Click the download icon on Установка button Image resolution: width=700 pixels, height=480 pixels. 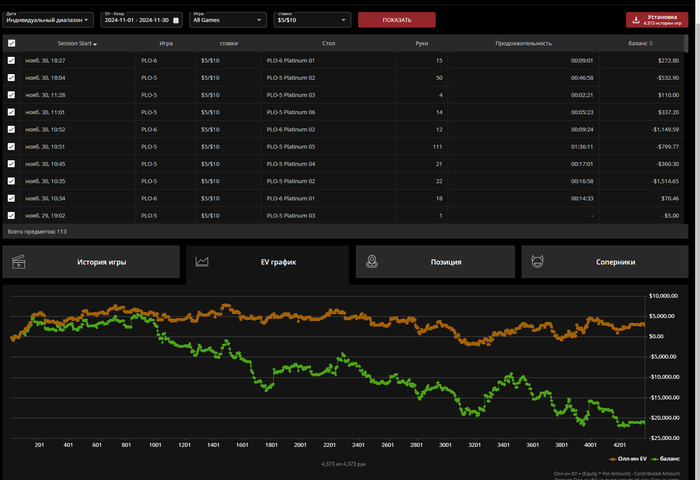click(636, 19)
